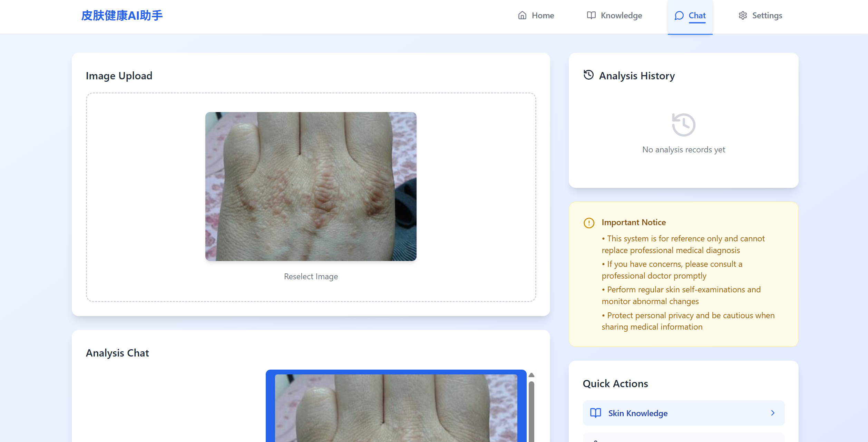
Task: Click the Knowledge book icon in navbar
Action: [x=591, y=16]
